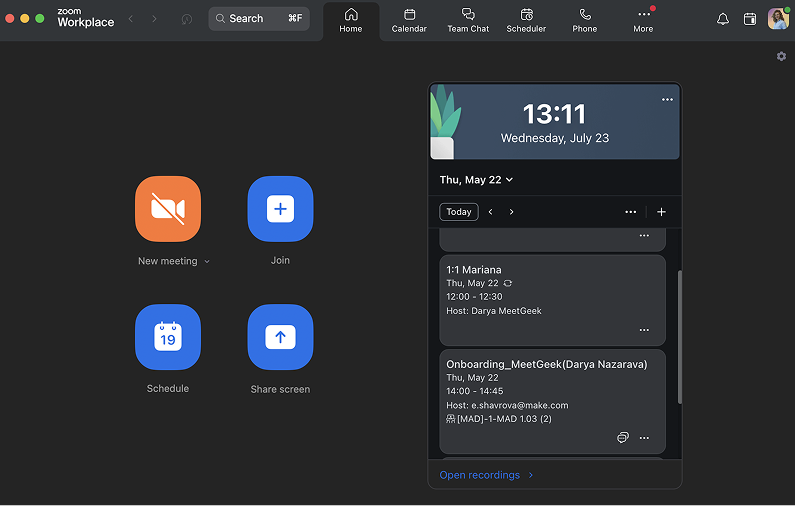The image size is (795, 506).
Task: Click the history clock icon beside search
Action: pyautogui.click(x=187, y=19)
